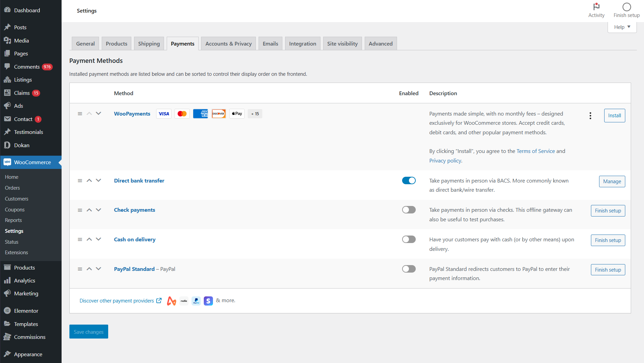Move Cash on delivery down with chevron
The width and height of the screenshot is (644, 363).
click(99, 239)
